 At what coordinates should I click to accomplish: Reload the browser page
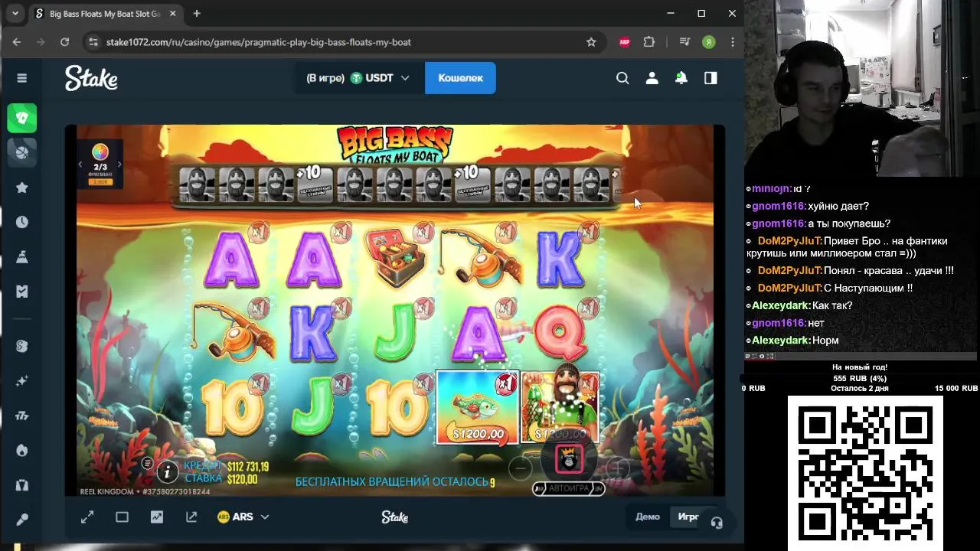tap(64, 42)
